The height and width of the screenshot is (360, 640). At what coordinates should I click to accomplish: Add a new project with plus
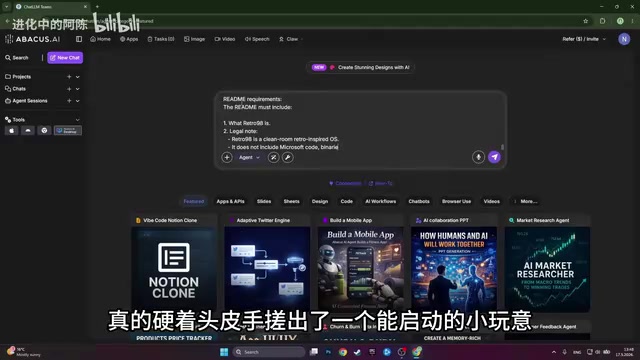pyautogui.click(x=69, y=77)
